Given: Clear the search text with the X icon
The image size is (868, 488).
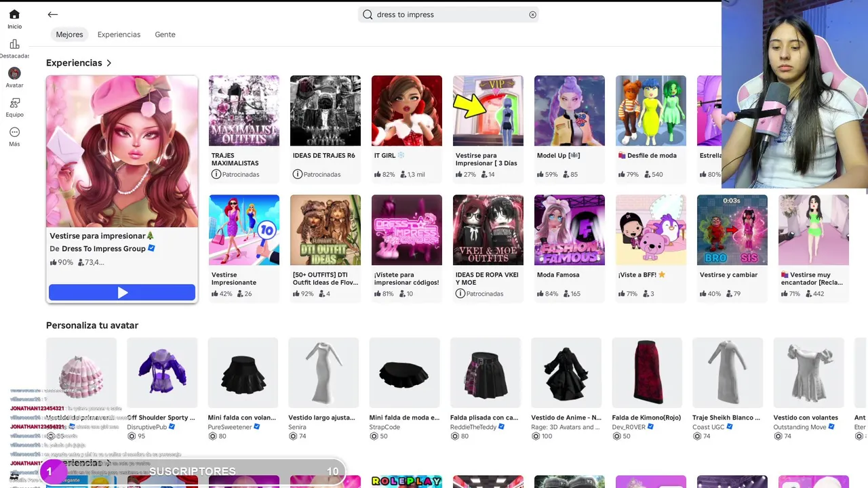Looking at the screenshot, I should (x=532, y=14).
